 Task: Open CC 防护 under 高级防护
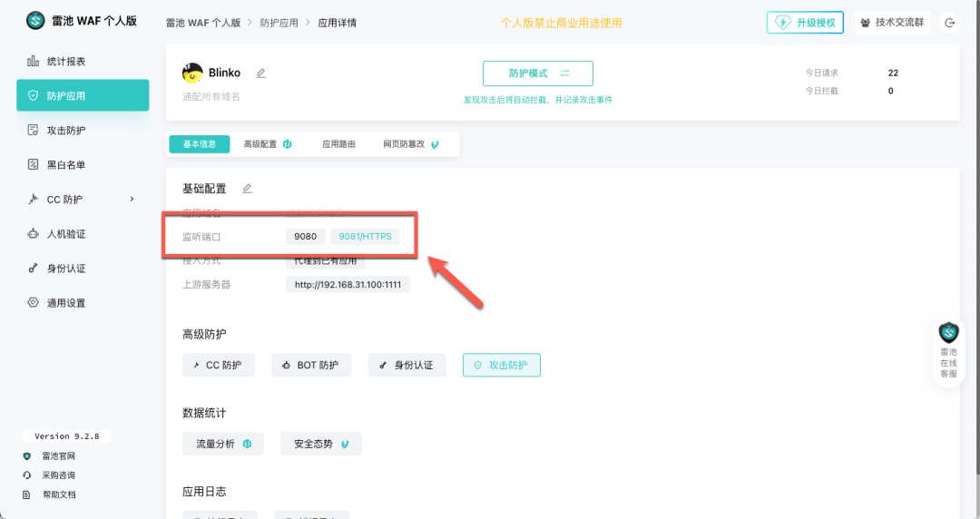tap(218, 365)
